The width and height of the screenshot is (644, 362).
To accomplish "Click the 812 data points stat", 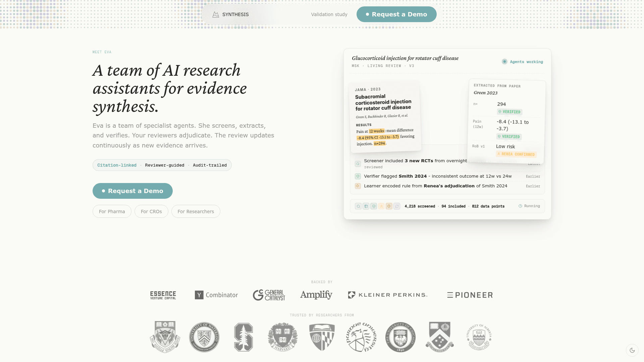I will coord(488,206).
